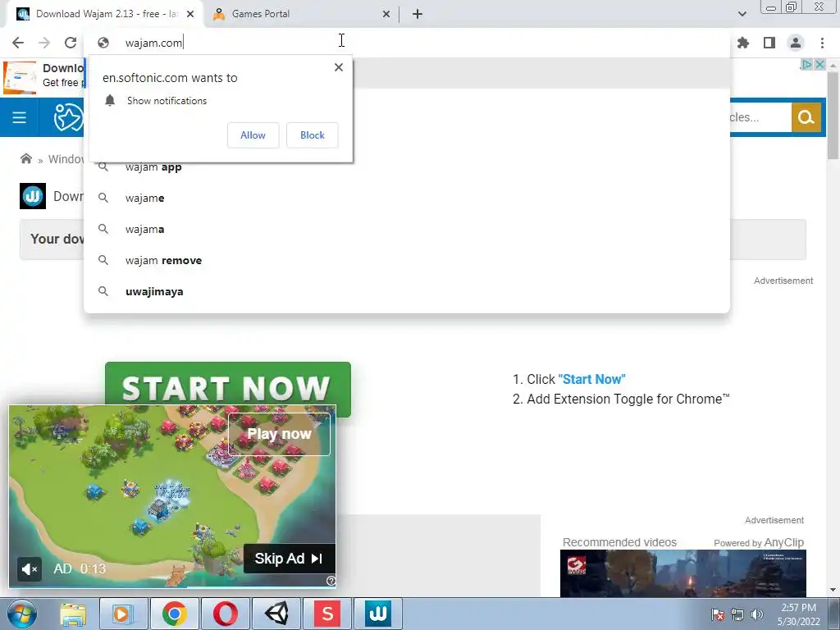
Task: Open the media player taskbar icon
Action: (123, 614)
